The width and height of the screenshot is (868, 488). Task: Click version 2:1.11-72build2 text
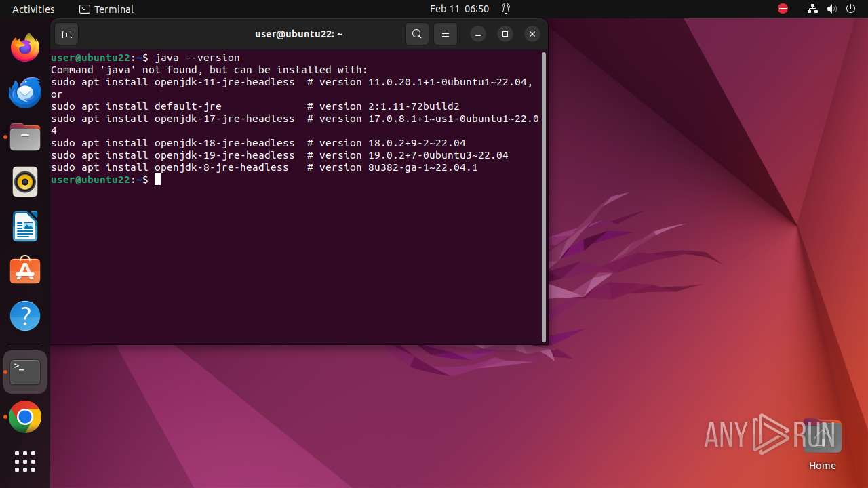(x=389, y=106)
